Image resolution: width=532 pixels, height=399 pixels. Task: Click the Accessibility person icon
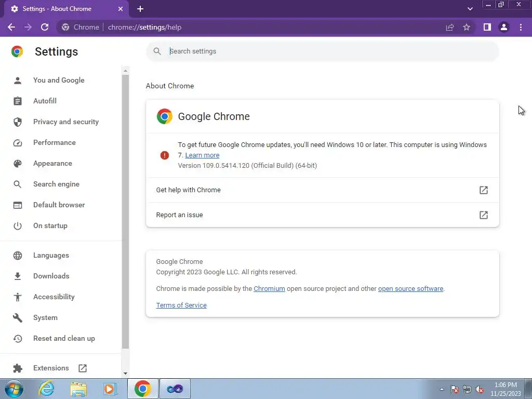pos(18,297)
